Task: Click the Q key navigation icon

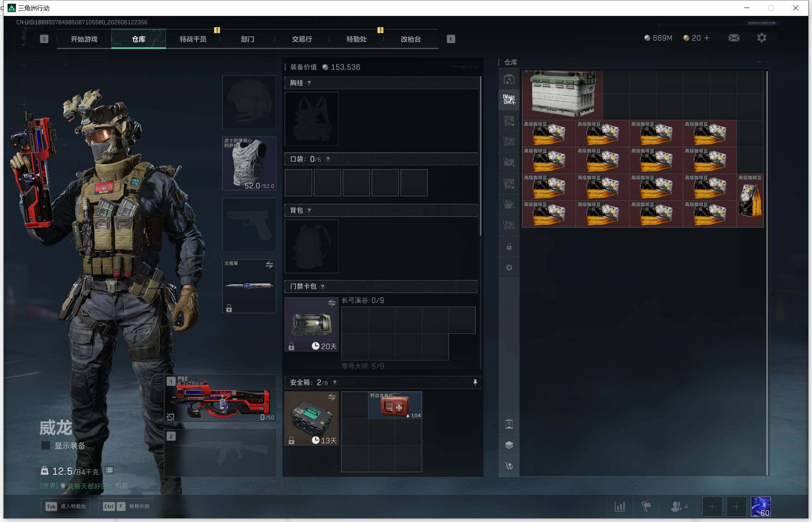Action: coord(44,39)
